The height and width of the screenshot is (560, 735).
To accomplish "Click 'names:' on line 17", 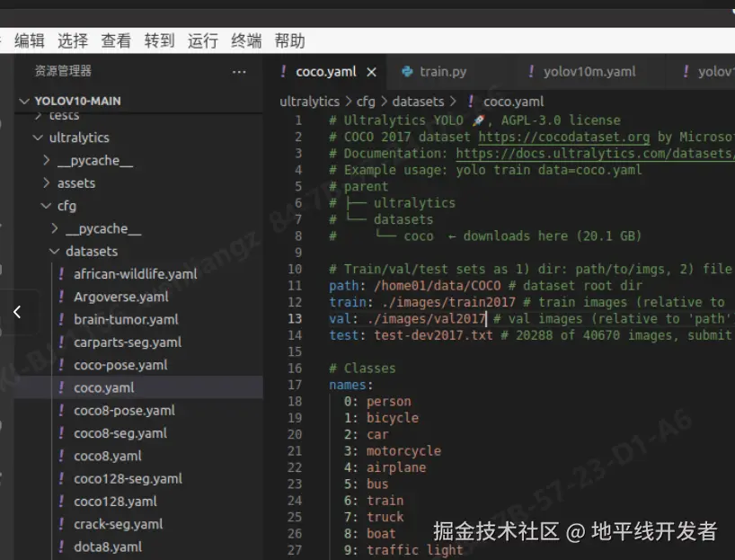I will pyautogui.click(x=350, y=385).
